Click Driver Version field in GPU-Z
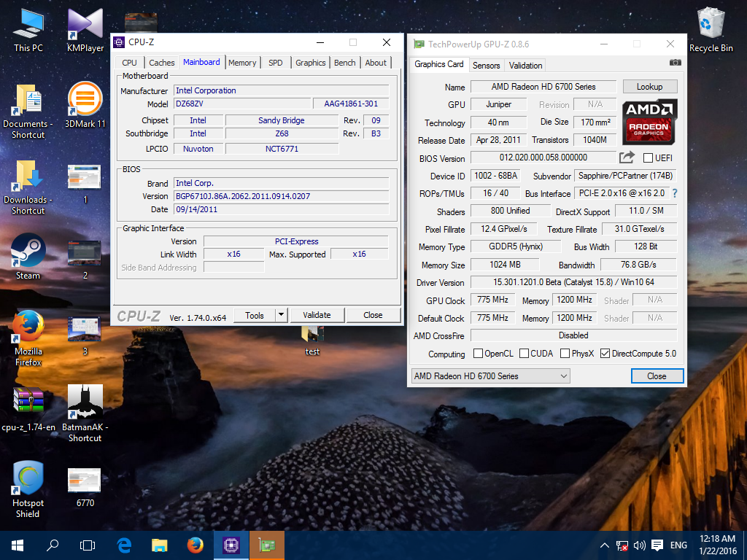Viewport: 747px width, 560px height. pyautogui.click(x=573, y=282)
